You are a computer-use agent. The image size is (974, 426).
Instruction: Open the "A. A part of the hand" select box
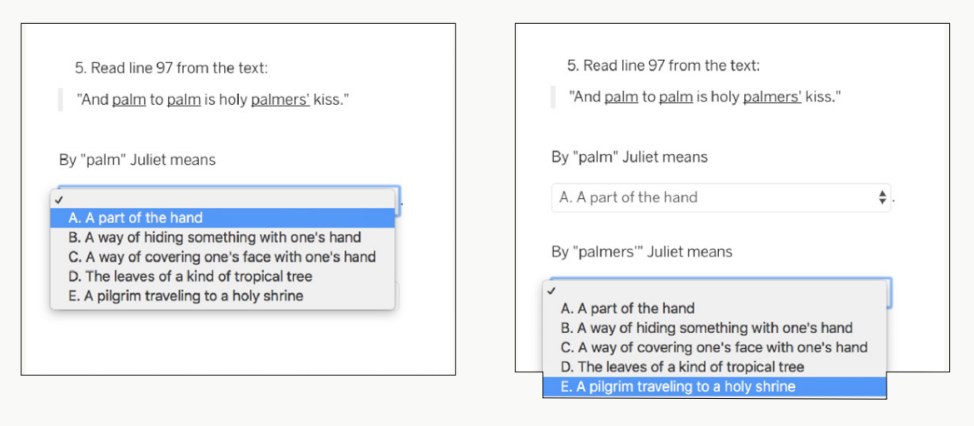coord(720,198)
